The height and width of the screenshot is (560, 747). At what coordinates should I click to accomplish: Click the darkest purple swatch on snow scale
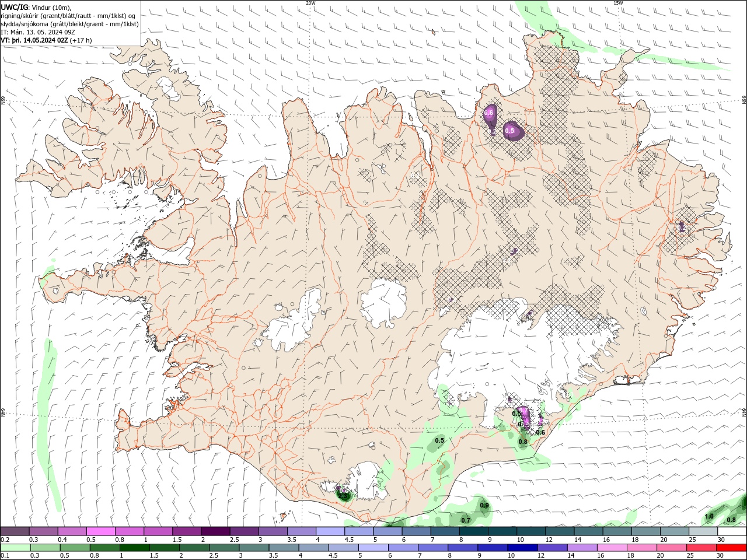215,531
